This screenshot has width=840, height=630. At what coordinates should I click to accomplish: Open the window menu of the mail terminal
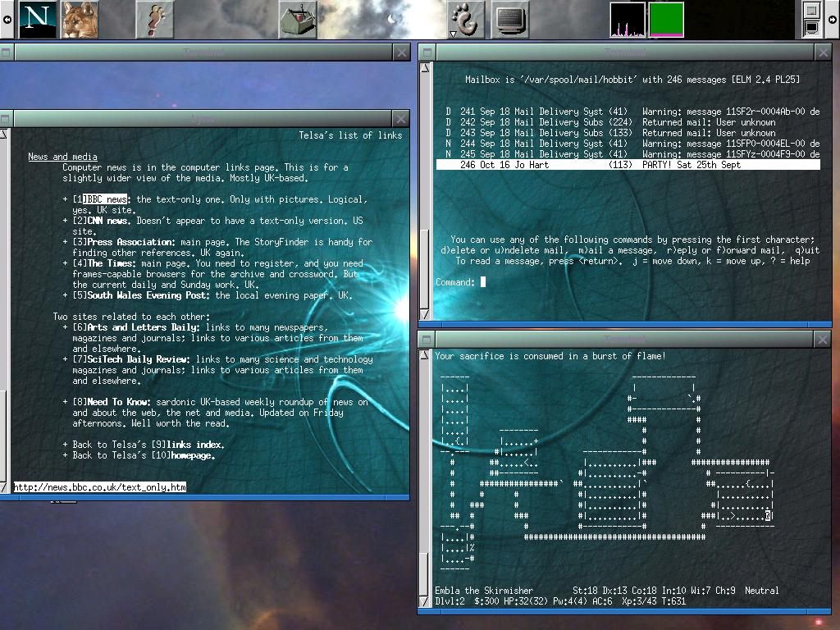click(x=427, y=52)
